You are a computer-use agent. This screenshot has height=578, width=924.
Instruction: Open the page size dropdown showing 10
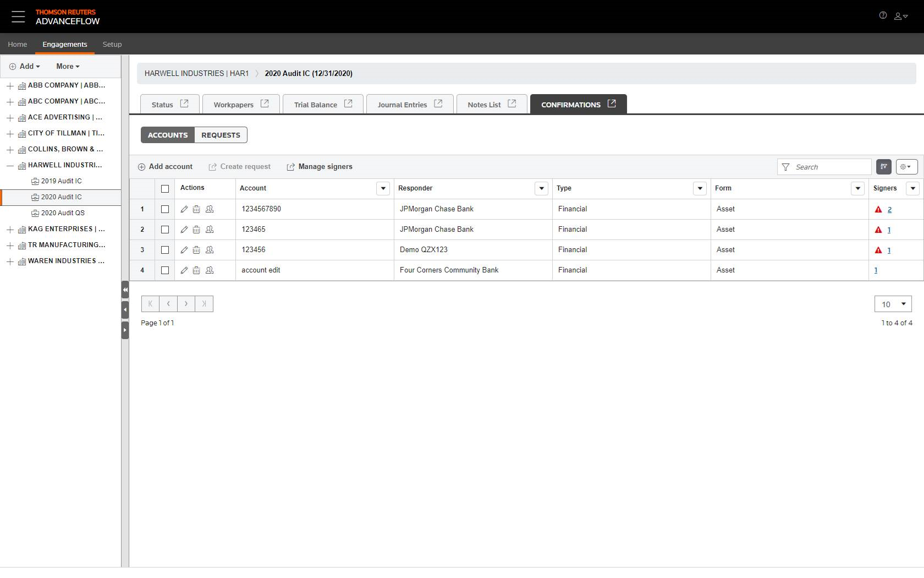pyautogui.click(x=893, y=304)
